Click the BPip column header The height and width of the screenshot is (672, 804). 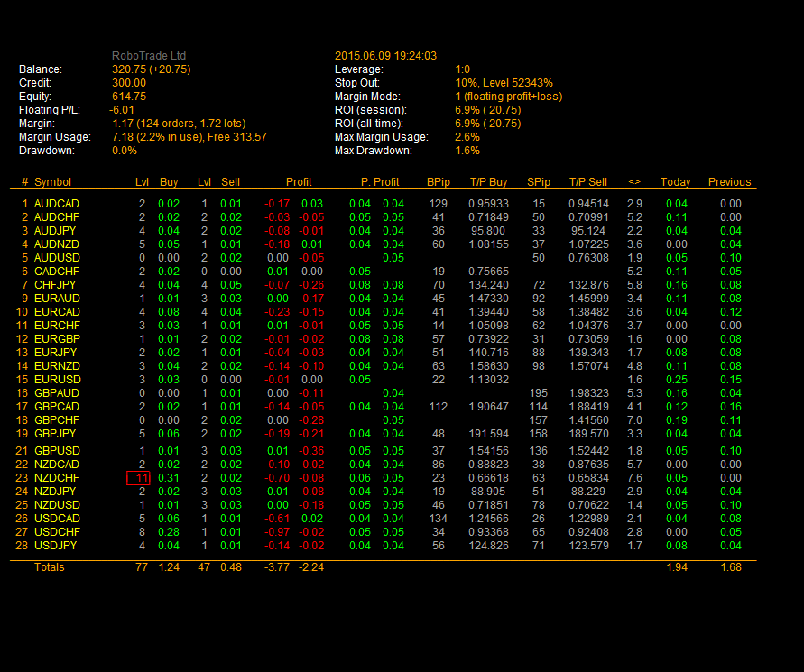point(437,182)
